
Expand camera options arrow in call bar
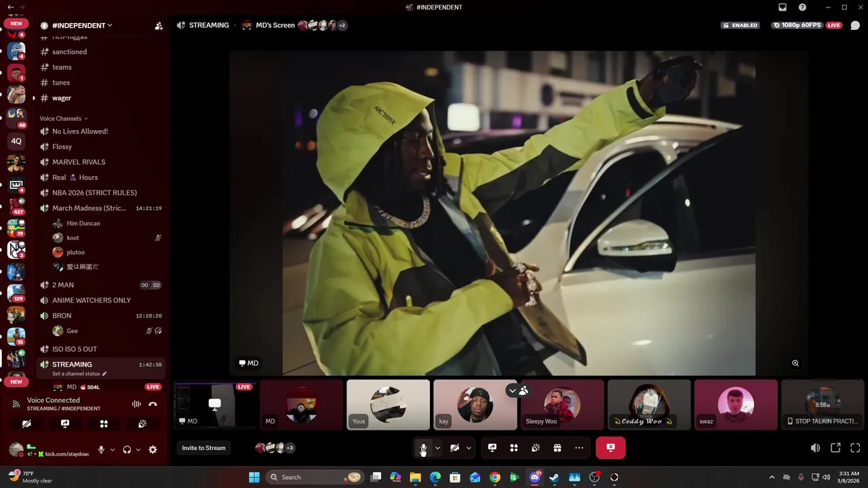click(x=469, y=448)
